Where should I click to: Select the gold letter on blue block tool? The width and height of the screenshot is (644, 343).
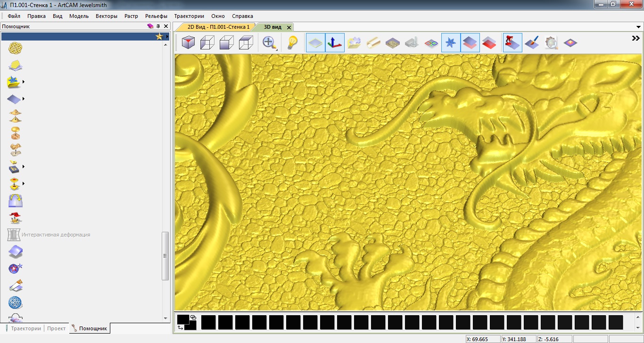13,166
